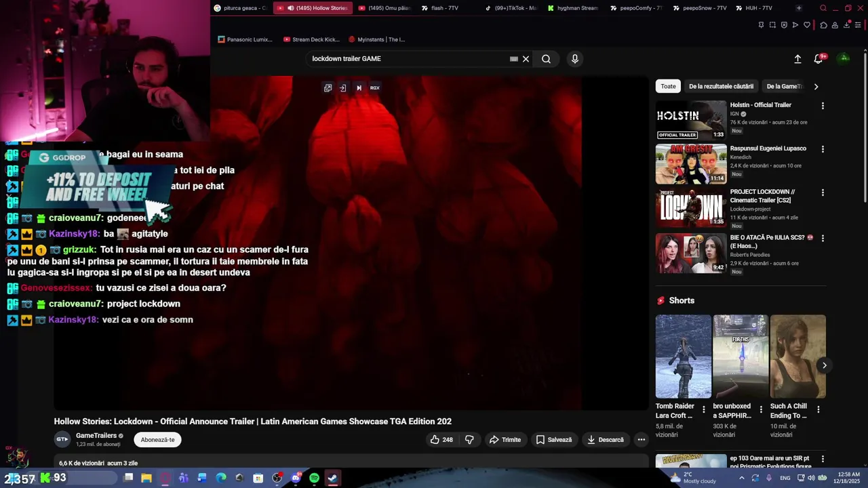Click the upload/create icon next to notifications
Image resolution: width=868 pixels, height=488 pixels.
(797, 59)
